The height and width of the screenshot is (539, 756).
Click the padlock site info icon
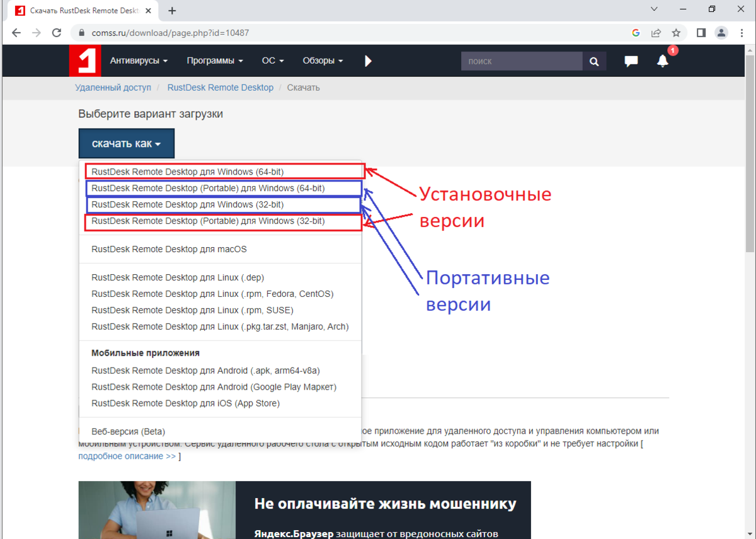(x=81, y=33)
